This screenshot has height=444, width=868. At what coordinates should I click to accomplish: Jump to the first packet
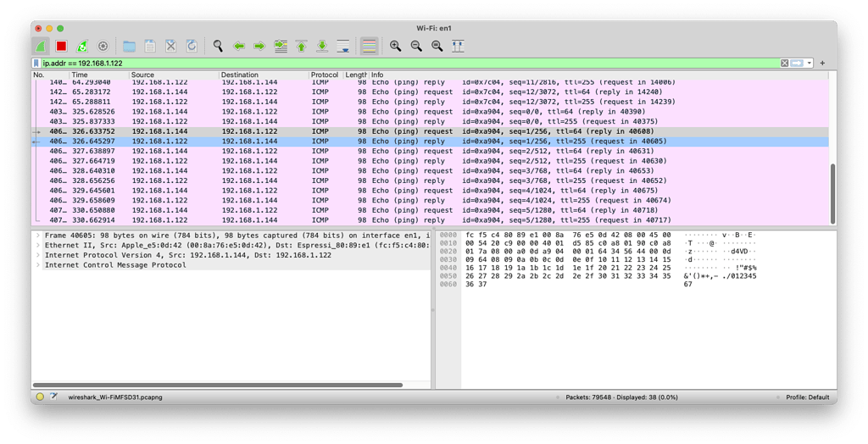click(x=301, y=46)
